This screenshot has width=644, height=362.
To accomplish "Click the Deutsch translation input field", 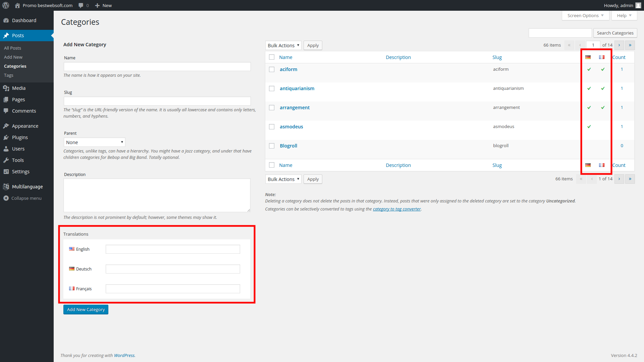I will tap(173, 269).
